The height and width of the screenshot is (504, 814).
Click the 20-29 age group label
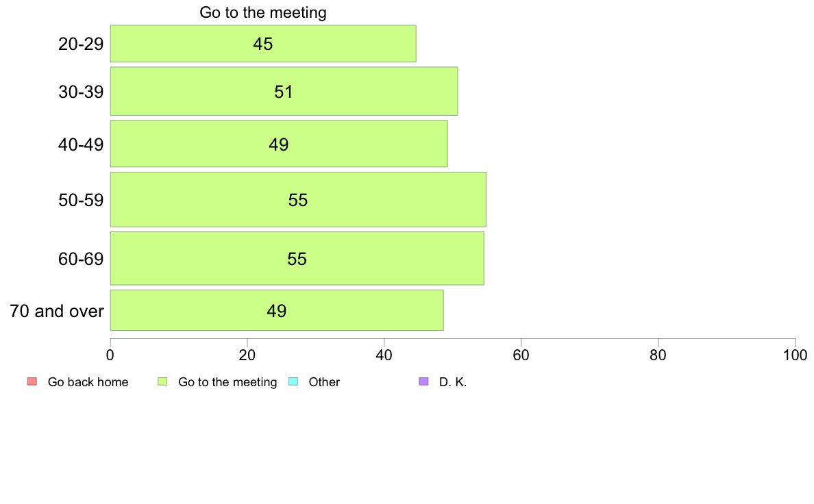click(81, 44)
